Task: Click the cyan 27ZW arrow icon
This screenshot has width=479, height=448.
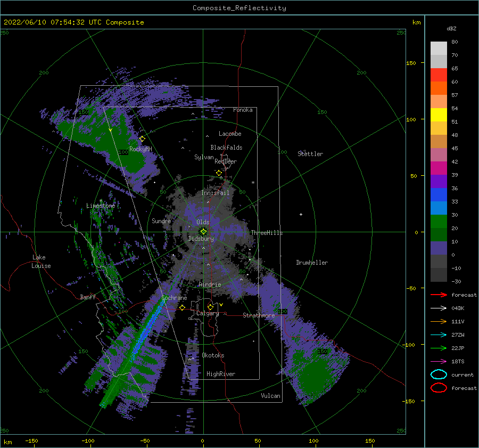Action: [439, 335]
